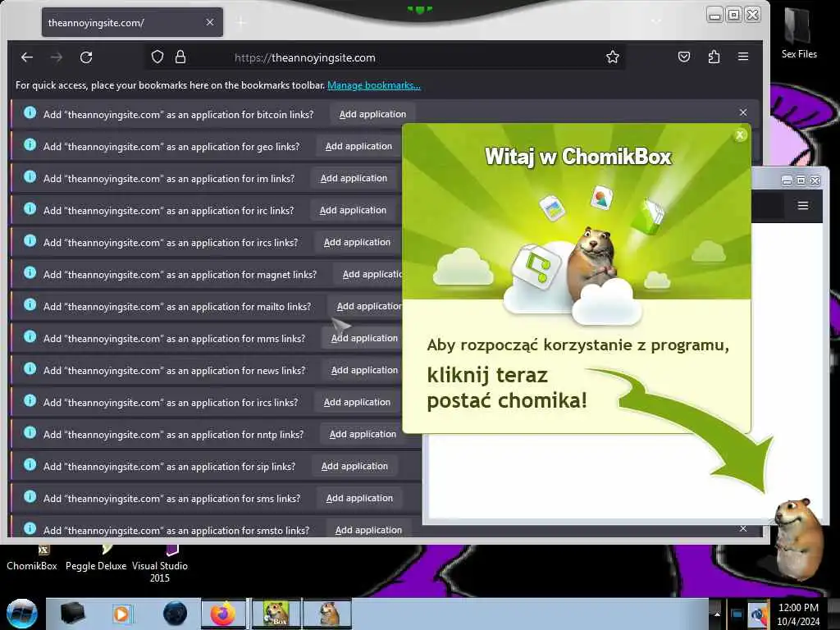Select the theannoyingsite.com tab

click(132, 22)
